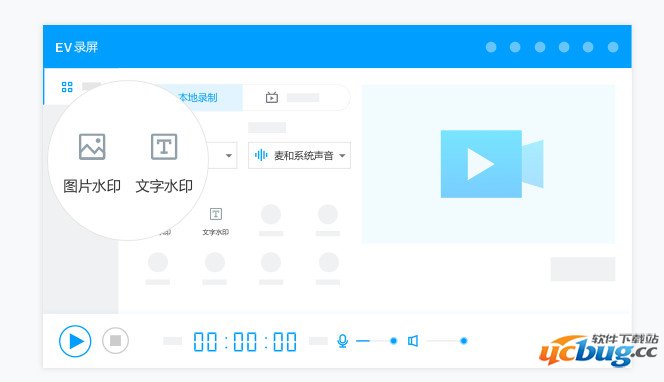Image resolution: width=664 pixels, height=382 pixels.
Task: Click the enlarged 图片水印 image watermark icon
Action: tap(92, 147)
